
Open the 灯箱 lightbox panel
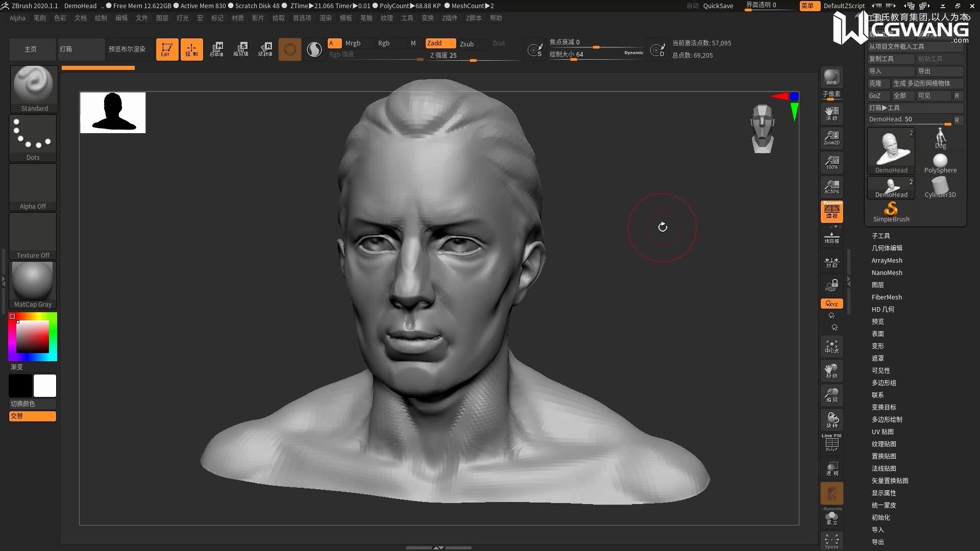(67, 48)
